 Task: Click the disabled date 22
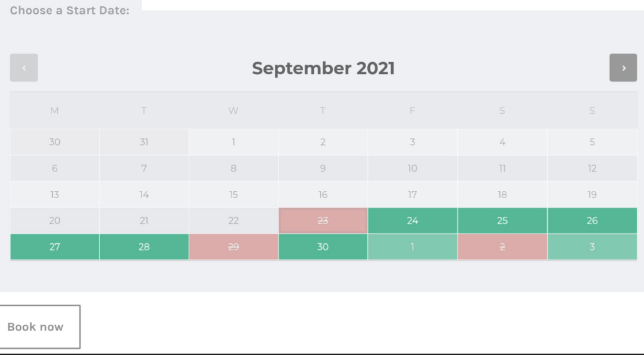click(233, 221)
